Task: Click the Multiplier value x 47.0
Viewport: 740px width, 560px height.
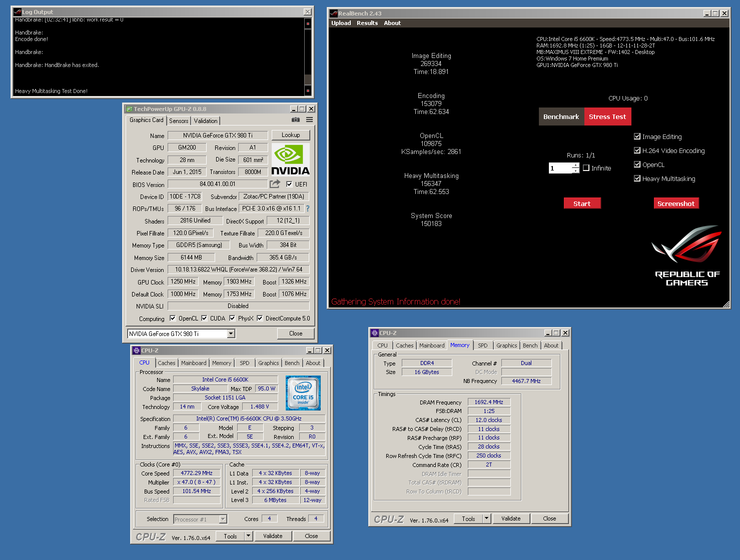Action: [x=197, y=482]
